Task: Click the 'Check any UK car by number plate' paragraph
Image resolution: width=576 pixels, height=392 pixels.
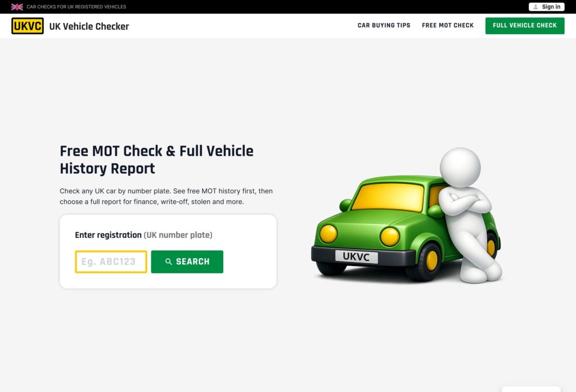Action: 166,196
